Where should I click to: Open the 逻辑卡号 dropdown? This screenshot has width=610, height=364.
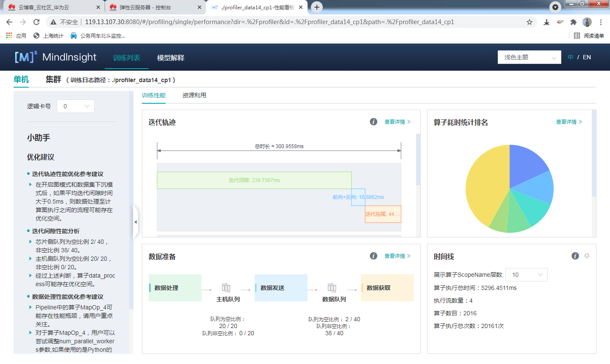pos(76,106)
